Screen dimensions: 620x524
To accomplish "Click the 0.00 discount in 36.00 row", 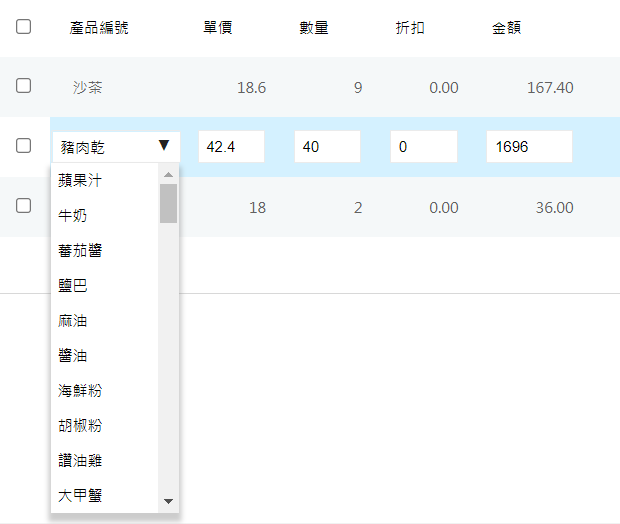I will pyautogui.click(x=444, y=208).
